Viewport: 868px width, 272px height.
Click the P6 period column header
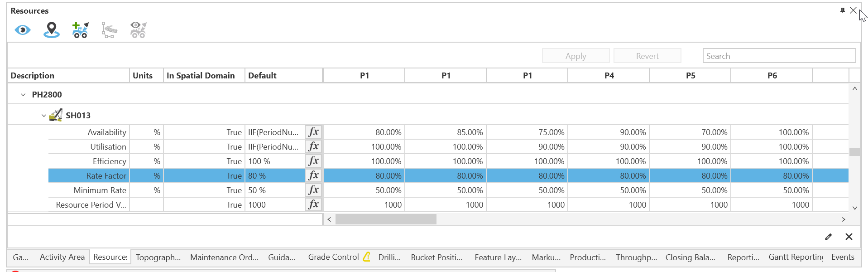[x=772, y=75]
